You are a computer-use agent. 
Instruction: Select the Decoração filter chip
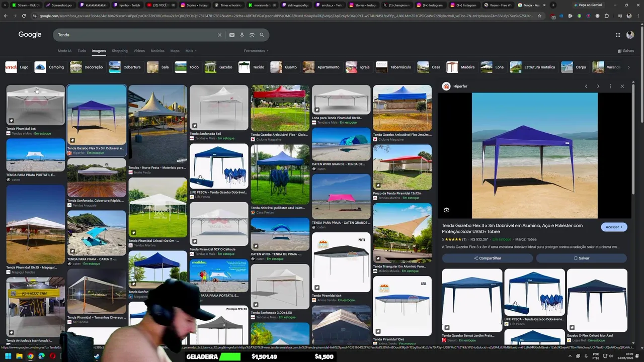coord(87,67)
